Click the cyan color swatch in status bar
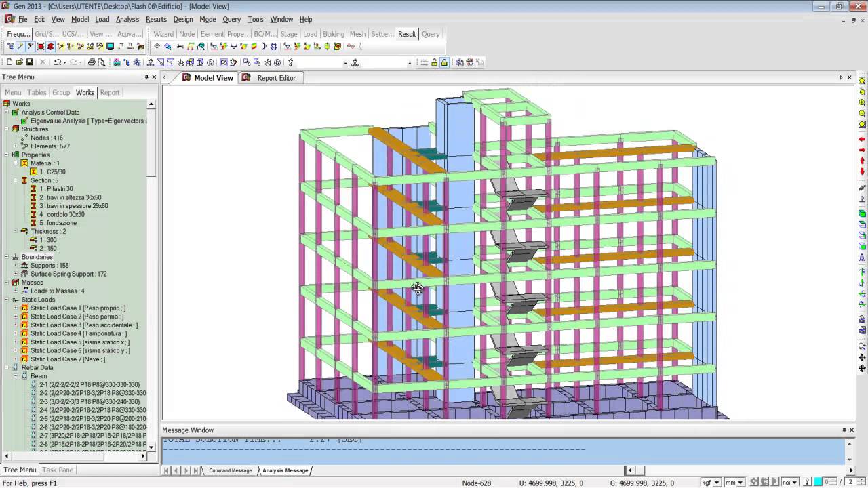868x488 pixels. [x=818, y=483]
